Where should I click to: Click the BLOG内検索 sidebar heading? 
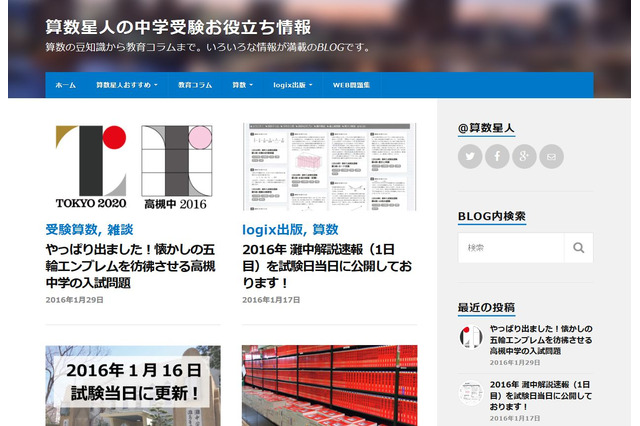(x=492, y=216)
